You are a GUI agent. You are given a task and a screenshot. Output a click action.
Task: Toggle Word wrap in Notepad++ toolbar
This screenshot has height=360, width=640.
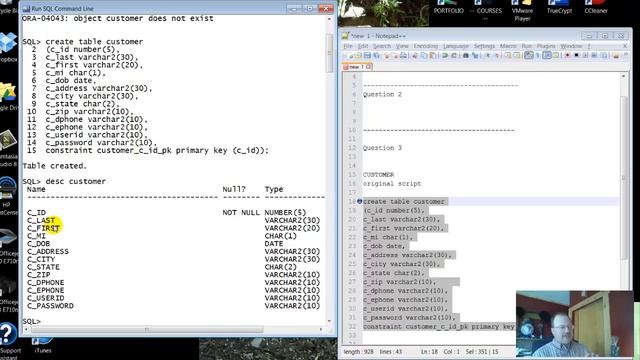click(529, 55)
